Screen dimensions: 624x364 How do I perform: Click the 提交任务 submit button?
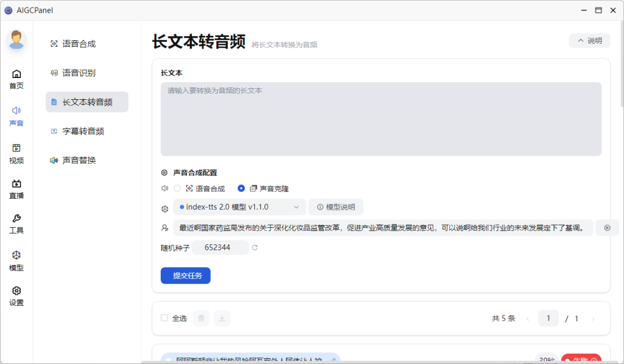(x=185, y=276)
